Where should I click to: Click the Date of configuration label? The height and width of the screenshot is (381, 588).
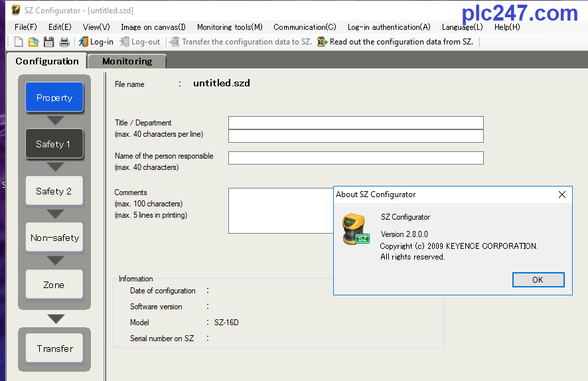tap(163, 291)
